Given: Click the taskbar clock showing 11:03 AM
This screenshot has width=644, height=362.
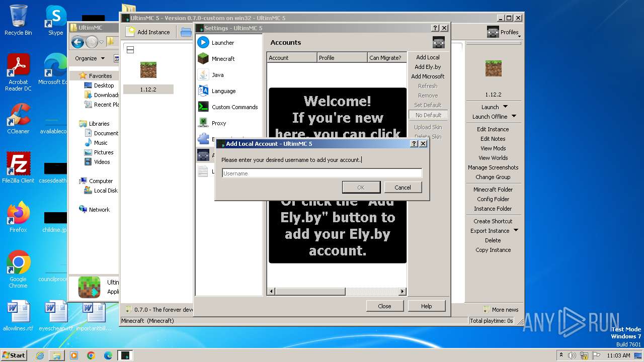Looking at the screenshot, I should (618, 355).
